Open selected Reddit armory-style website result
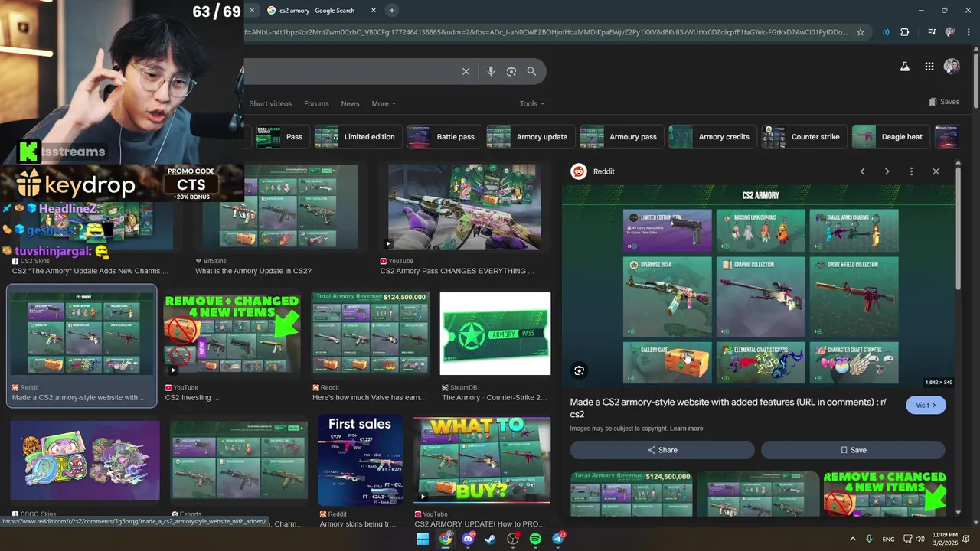Viewport: 980px width, 551px height. pos(81,346)
